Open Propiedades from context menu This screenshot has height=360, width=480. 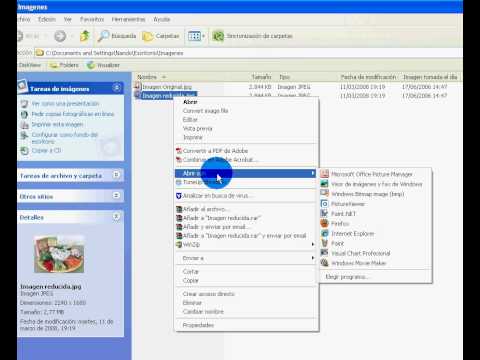pos(198,325)
